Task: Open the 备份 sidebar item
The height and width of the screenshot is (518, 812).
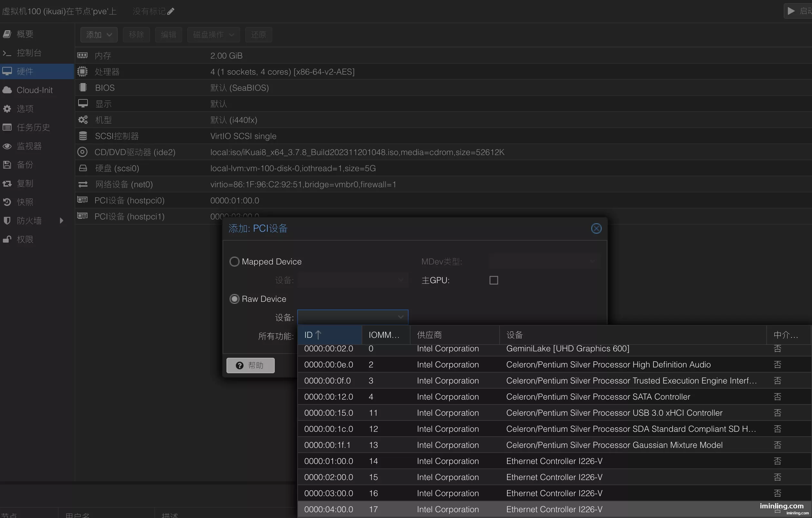Action: (37, 165)
